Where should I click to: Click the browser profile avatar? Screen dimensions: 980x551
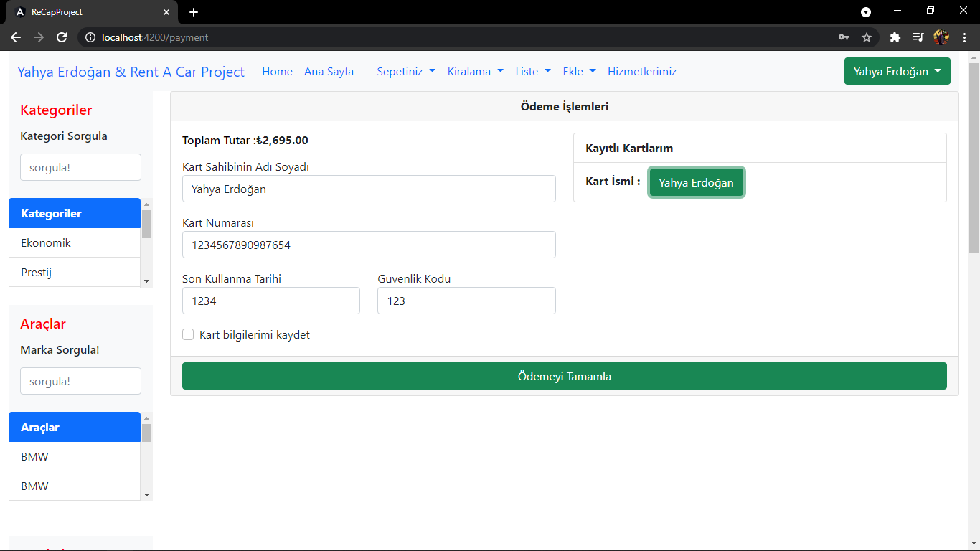coord(941,37)
